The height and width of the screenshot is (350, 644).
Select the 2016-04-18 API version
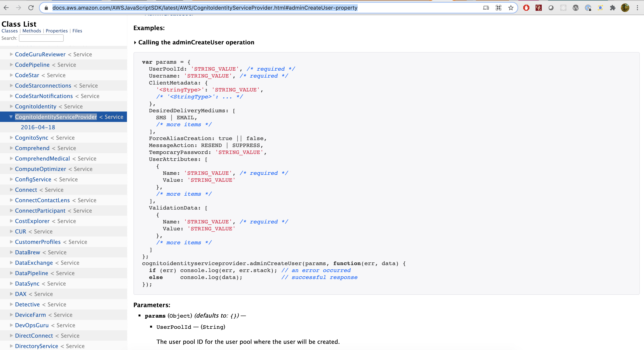tap(37, 127)
